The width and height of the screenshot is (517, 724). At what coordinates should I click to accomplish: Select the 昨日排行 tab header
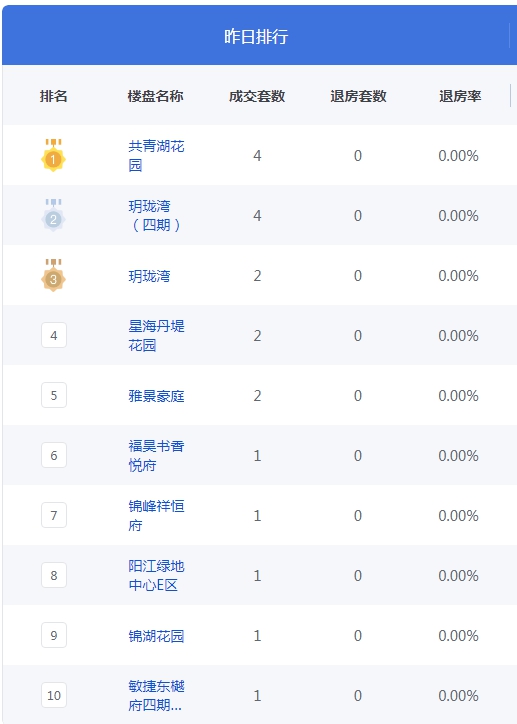(x=256, y=36)
